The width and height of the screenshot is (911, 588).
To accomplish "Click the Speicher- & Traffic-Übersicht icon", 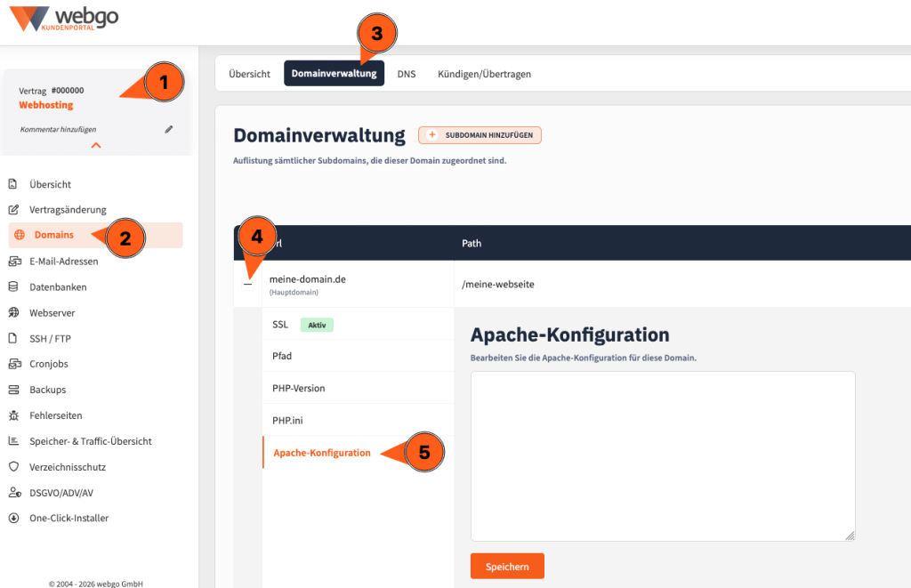I will (x=12, y=440).
